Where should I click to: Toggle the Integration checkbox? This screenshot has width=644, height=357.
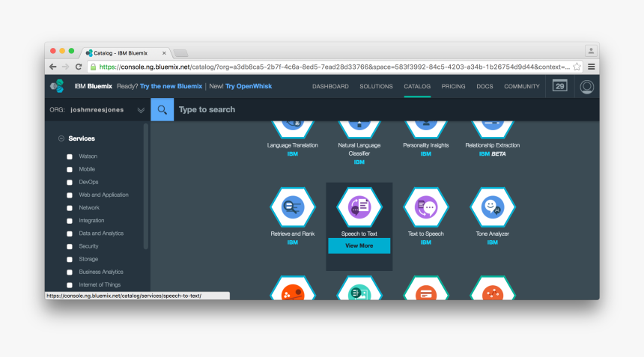[70, 221]
